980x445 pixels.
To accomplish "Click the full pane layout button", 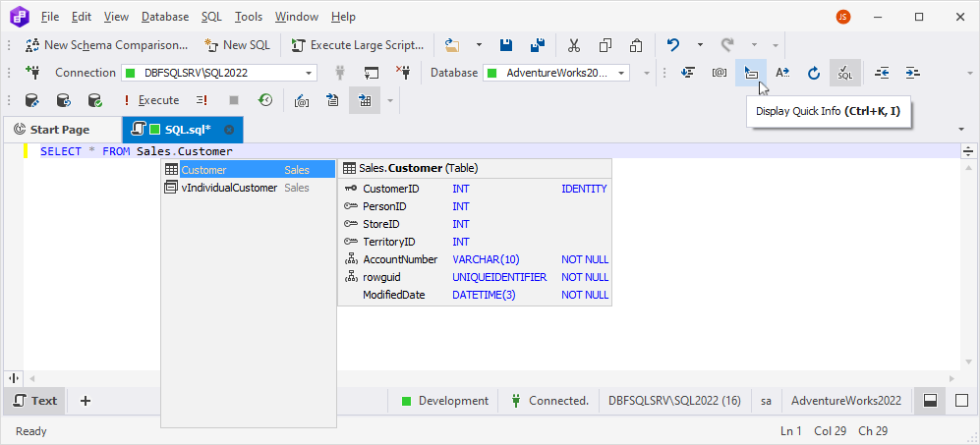I will pos(962,401).
